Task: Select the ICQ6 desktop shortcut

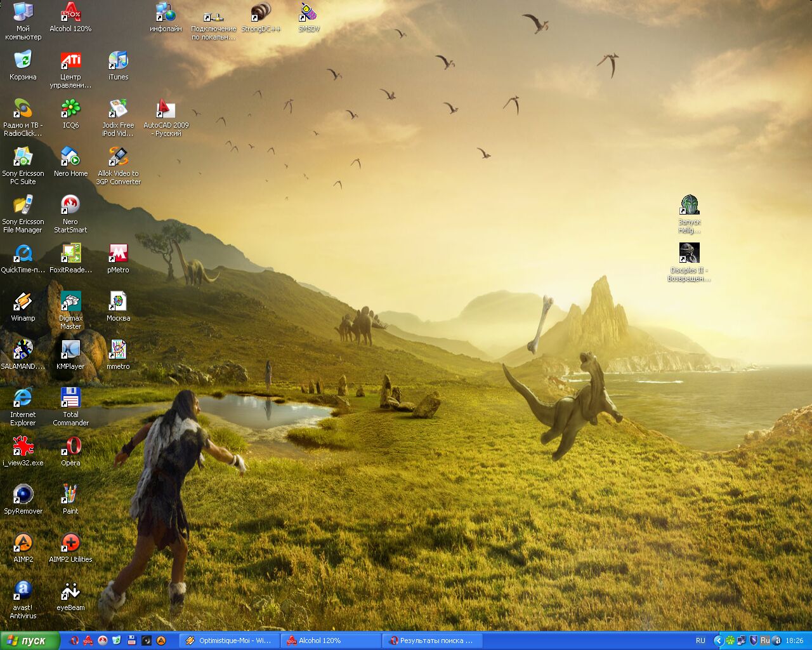Action: tap(70, 114)
